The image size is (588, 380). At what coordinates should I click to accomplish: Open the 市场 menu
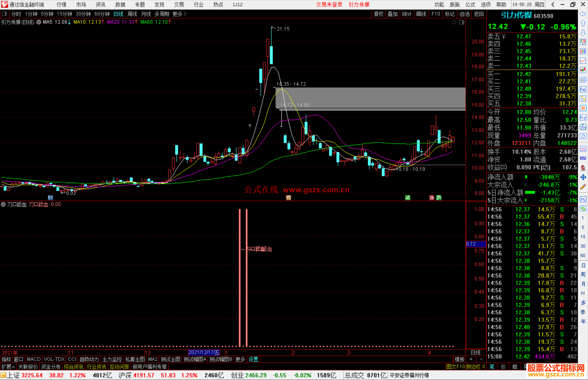[x=81, y=5]
